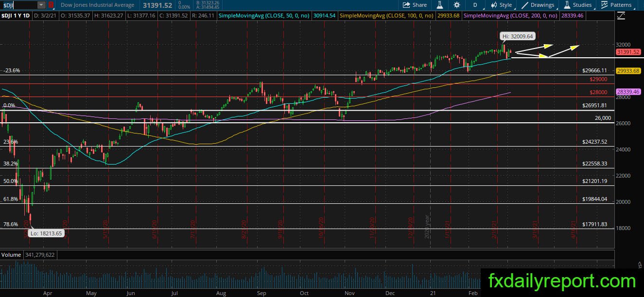Click the R: 246.11 range value
644x297 pixels.
(203, 16)
